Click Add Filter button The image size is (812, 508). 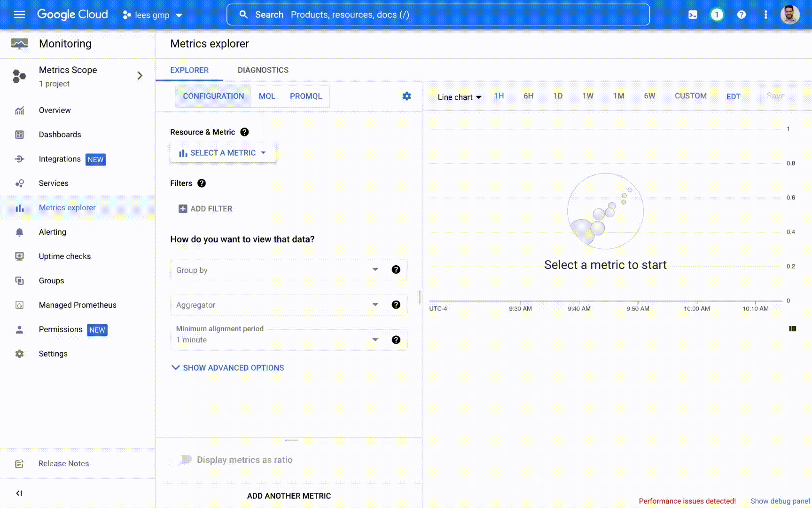tap(205, 209)
